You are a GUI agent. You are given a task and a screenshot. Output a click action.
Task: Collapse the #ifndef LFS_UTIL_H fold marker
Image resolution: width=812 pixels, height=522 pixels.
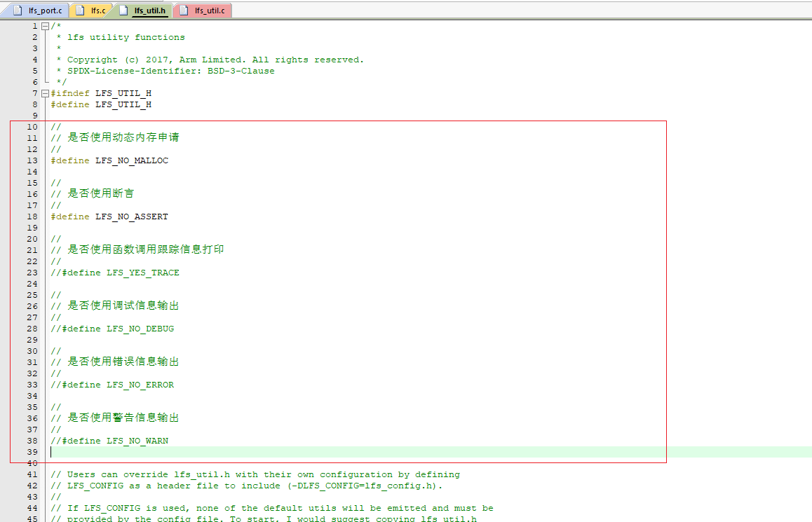(45, 93)
